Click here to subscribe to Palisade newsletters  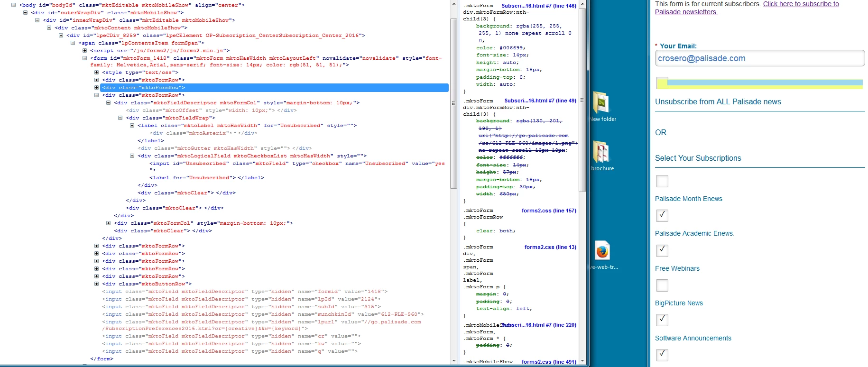coord(747,8)
